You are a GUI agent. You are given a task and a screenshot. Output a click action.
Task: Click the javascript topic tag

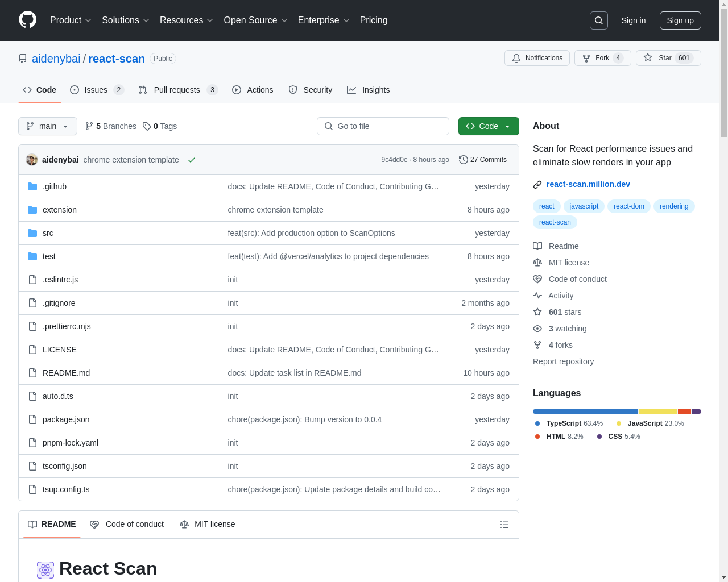click(x=584, y=206)
